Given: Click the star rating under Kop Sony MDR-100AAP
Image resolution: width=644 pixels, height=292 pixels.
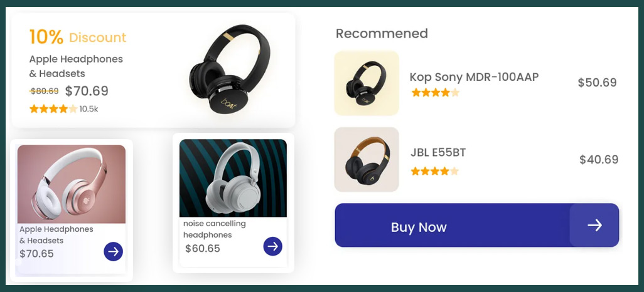Looking at the screenshot, I should [435, 93].
